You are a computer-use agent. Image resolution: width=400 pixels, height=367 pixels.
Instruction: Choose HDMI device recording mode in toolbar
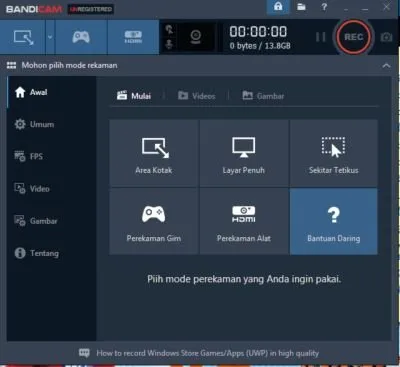coord(133,37)
